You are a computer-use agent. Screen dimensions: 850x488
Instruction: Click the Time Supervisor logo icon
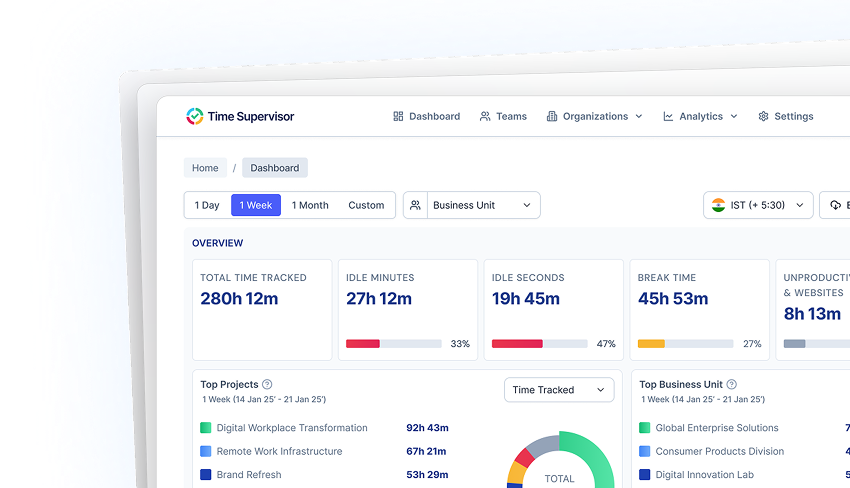click(194, 116)
